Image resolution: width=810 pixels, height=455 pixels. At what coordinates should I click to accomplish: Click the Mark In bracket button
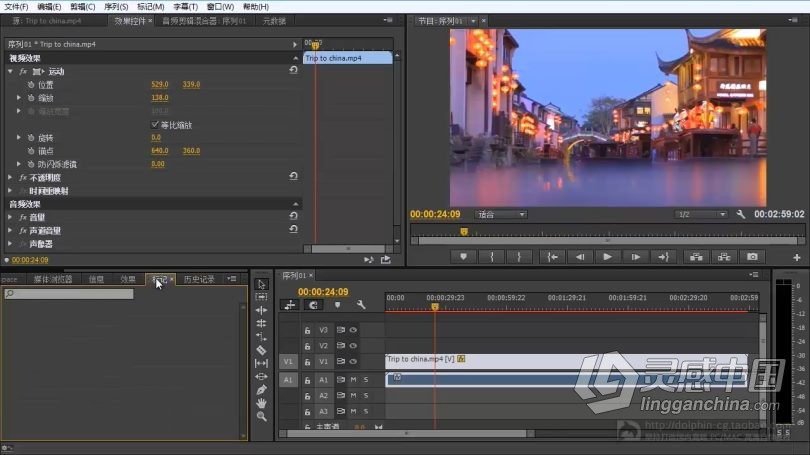pos(492,257)
